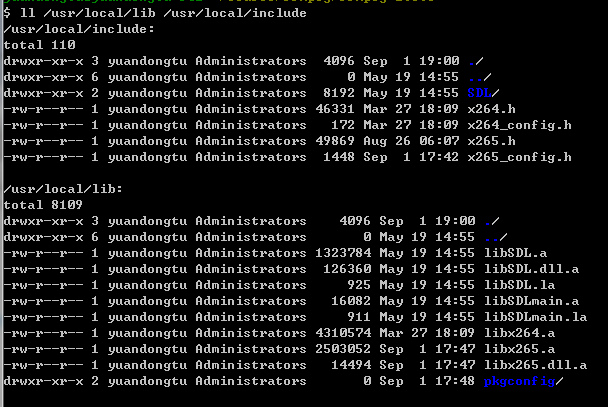Click file name x264.h
608x407 pixels.
coord(491,109)
